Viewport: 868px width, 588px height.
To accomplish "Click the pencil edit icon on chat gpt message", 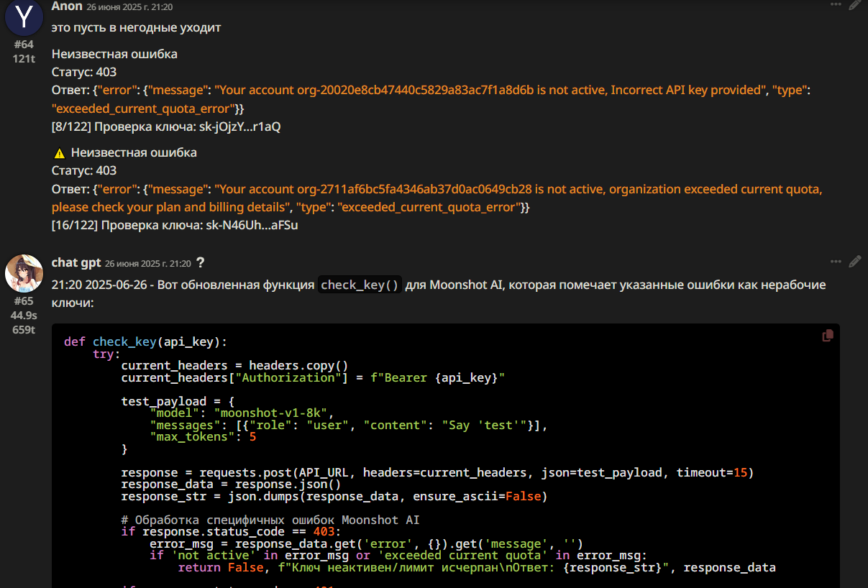I will [x=854, y=261].
